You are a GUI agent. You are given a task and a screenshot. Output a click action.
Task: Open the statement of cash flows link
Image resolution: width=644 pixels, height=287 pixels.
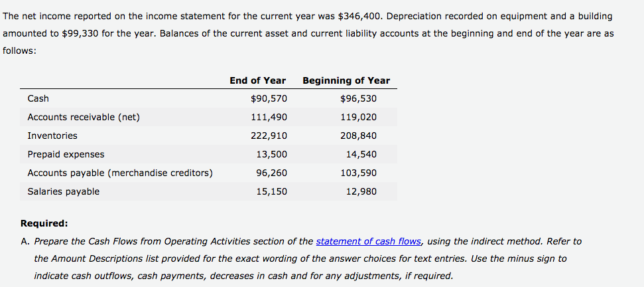point(369,242)
